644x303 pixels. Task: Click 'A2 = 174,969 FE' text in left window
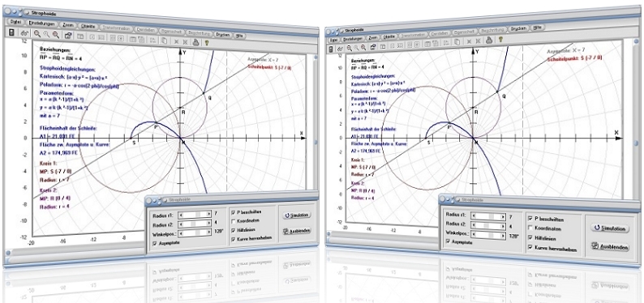pos(58,153)
